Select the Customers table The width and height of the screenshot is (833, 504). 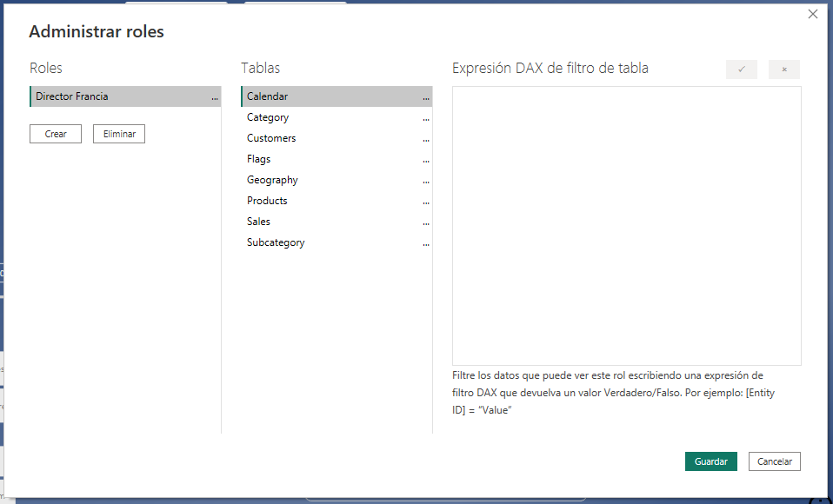tap(271, 138)
